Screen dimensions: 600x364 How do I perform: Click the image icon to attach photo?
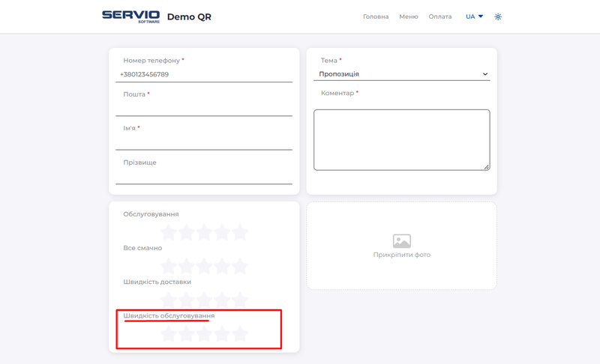401,240
